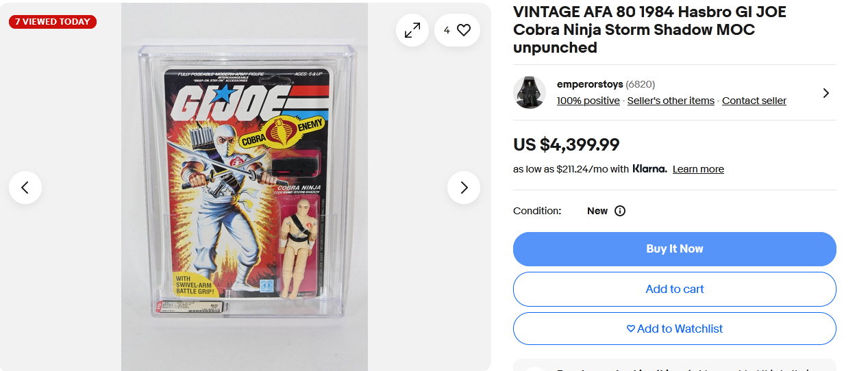This screenshot has width=868, height=371.
Task: Click the Klarna logo
Action: click(649, 168)
